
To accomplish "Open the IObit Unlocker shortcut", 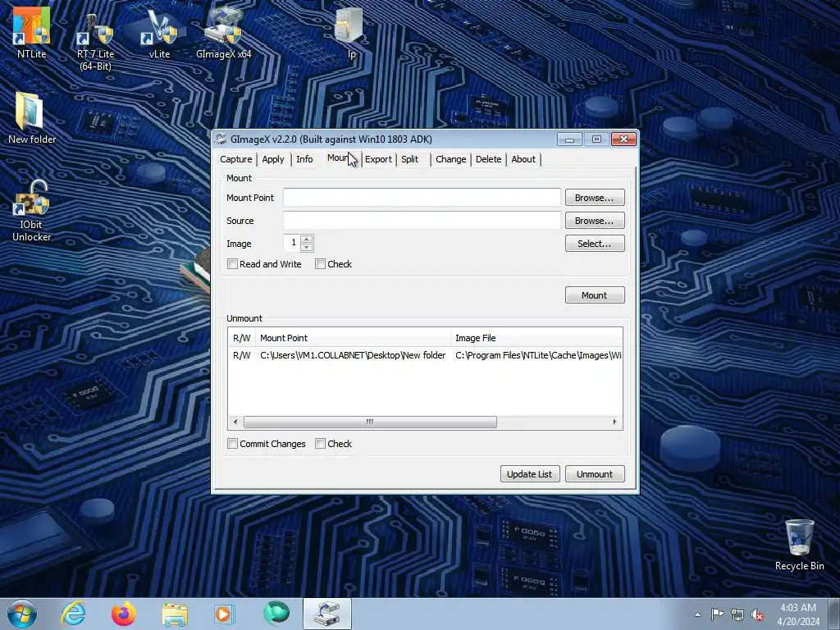I will click(32, 211).
